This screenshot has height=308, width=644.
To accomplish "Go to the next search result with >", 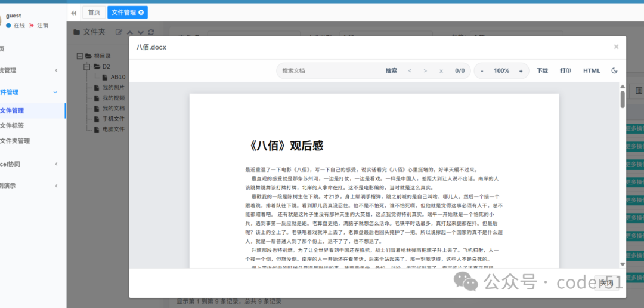I will 425,70.
